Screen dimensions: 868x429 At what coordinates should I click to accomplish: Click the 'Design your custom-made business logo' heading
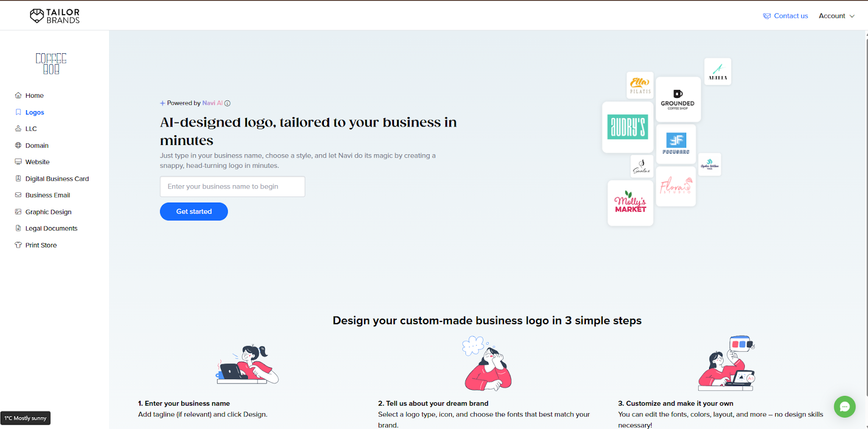487,320
